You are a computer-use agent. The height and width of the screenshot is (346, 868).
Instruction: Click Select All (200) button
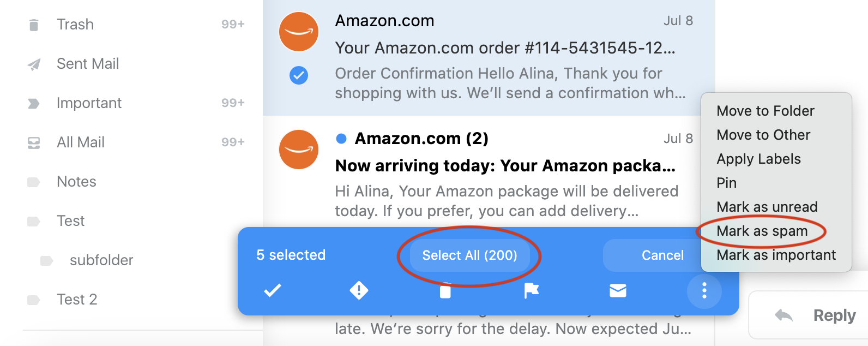469,255
